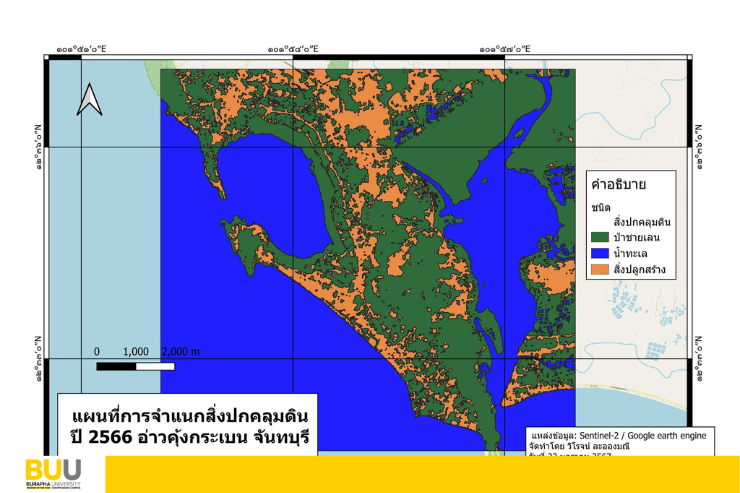The height and width of the screenshot is (493, 740).
Task: Select the สิ่งปลูกสร้าง legend label
Action: 648,270
